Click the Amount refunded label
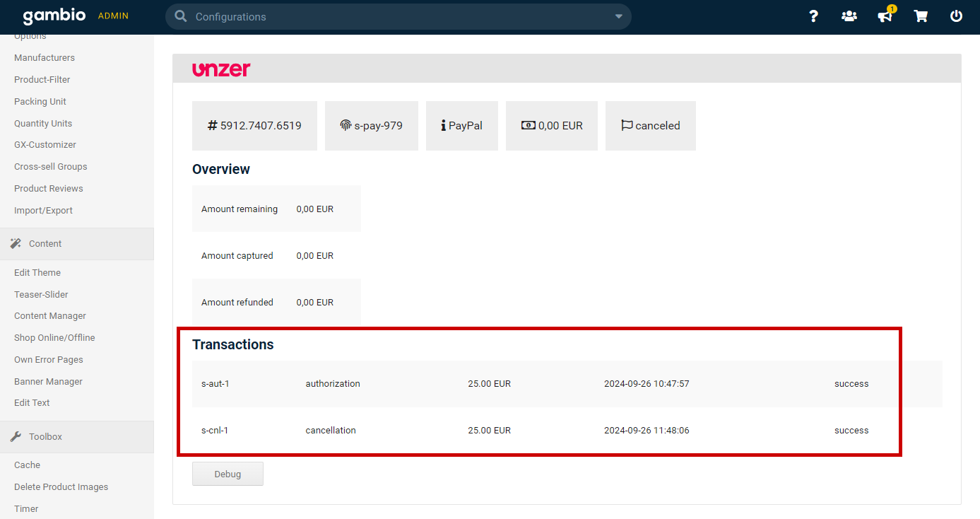 point(237,303)
